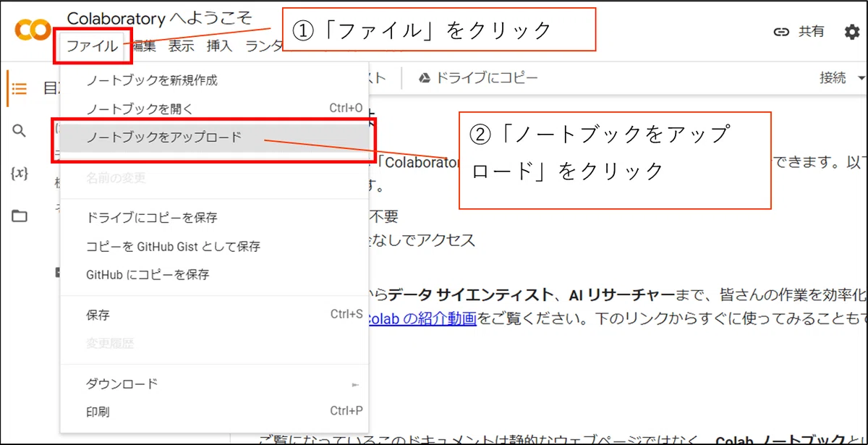Click the Drive icon beside ドライブにコピー
The height and width of the screenshot is (445, 868).
425,78
